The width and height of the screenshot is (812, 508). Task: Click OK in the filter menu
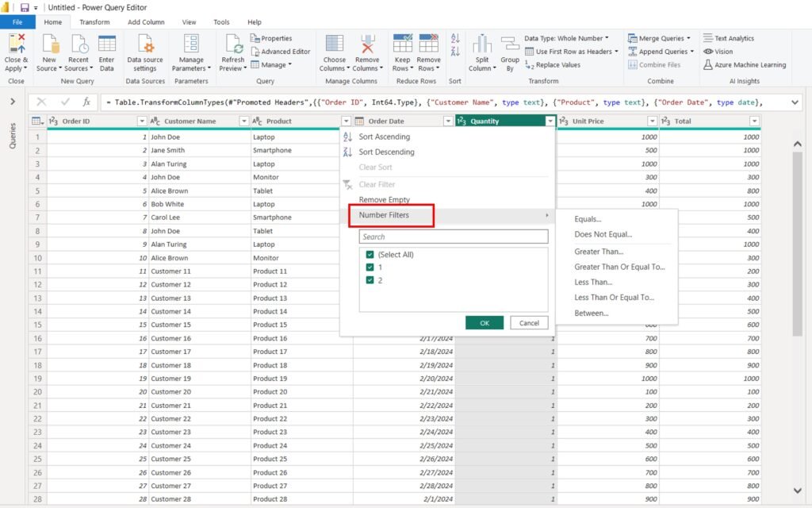(485, 323)
